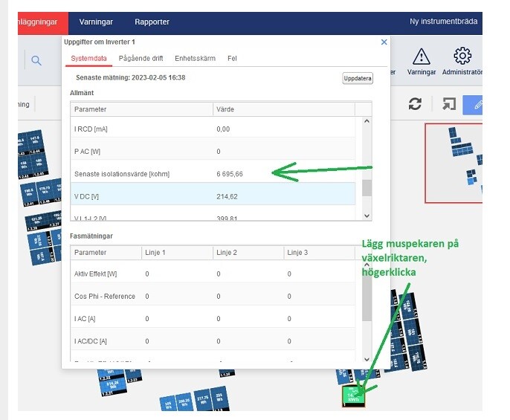
Task: Switch to the Pågående drift tab
Action: coord(141,58)
